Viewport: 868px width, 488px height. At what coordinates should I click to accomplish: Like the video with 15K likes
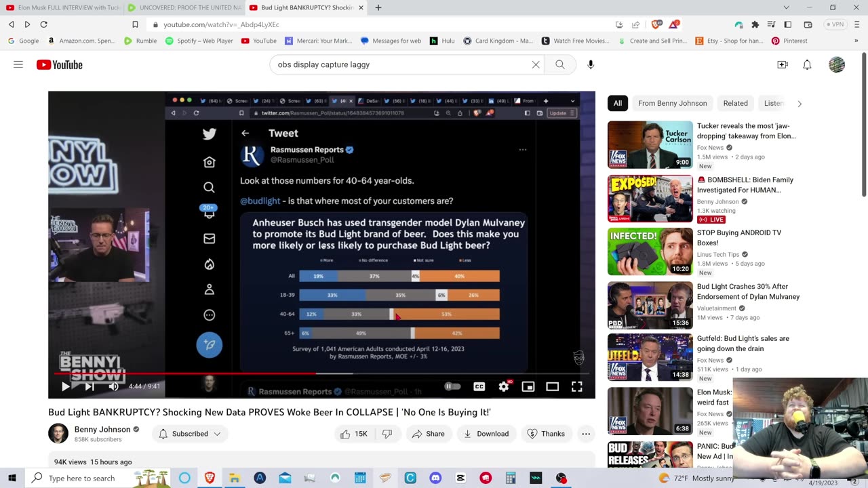click(353, 434)
